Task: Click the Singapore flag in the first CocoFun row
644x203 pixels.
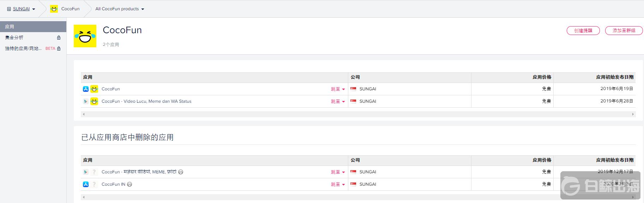Action: pos(353,89)
